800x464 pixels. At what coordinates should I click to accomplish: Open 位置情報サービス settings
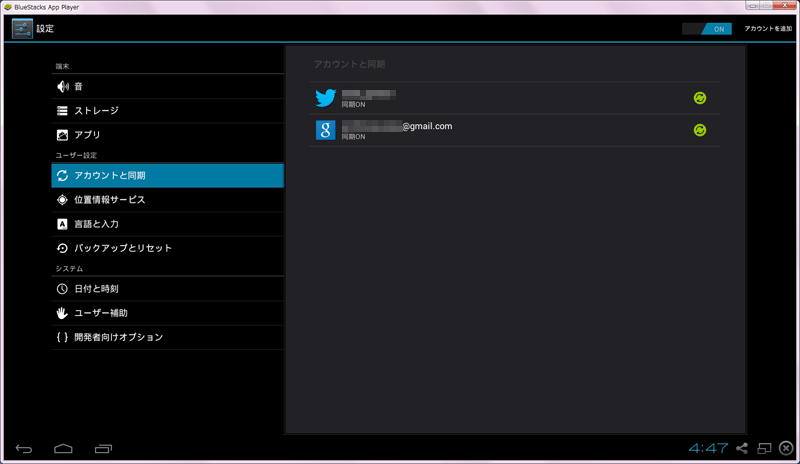pos(167,200)
